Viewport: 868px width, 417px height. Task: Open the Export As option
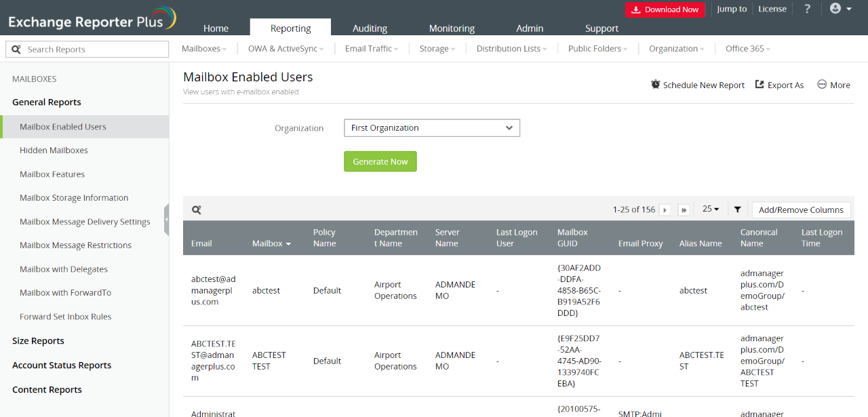click(x=779, y=85)
